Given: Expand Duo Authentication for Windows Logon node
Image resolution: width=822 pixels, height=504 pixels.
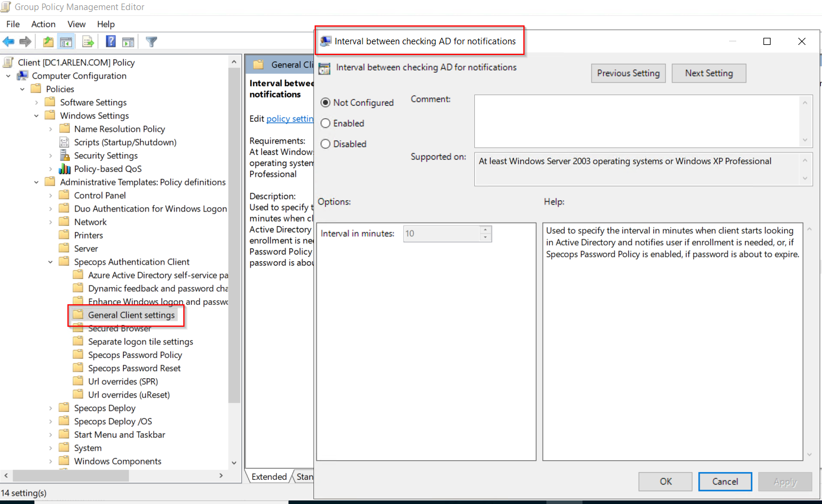Looking at the screenshot, I should tap(51, 209).
